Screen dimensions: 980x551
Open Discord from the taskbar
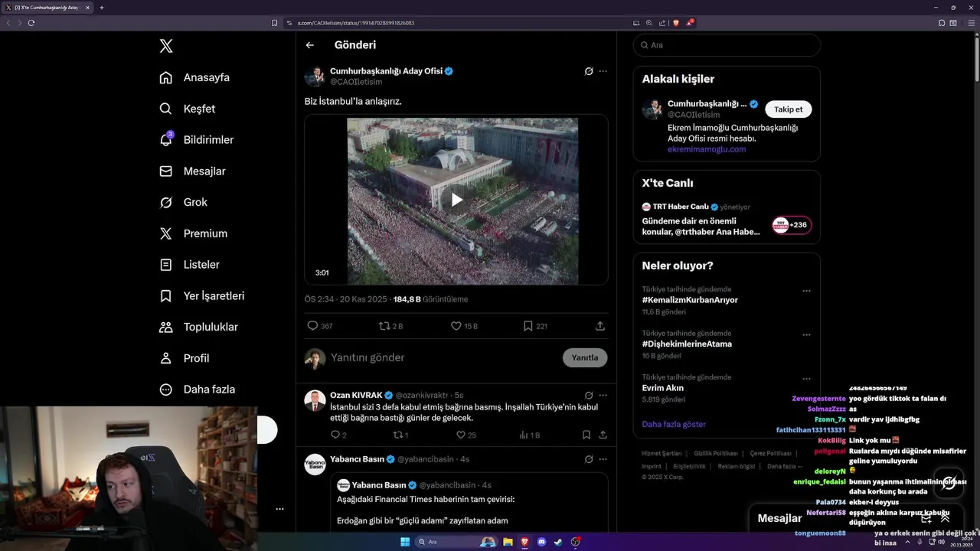point(542,542)
